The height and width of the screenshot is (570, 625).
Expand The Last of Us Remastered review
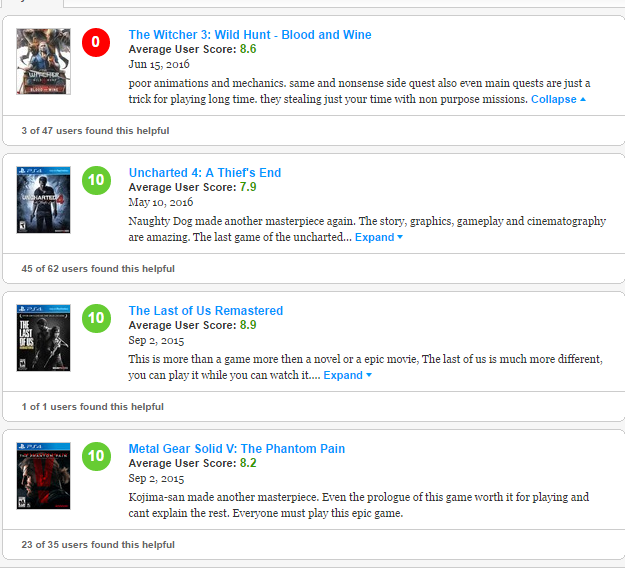pos(347,375)
